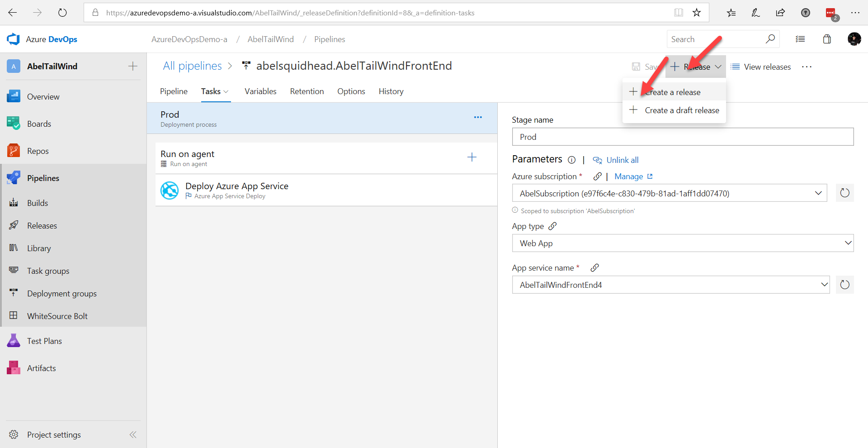Screen dimensions: 868x448
Task: Click link icon next to Azure subscription
Action: tap(597, 176)
